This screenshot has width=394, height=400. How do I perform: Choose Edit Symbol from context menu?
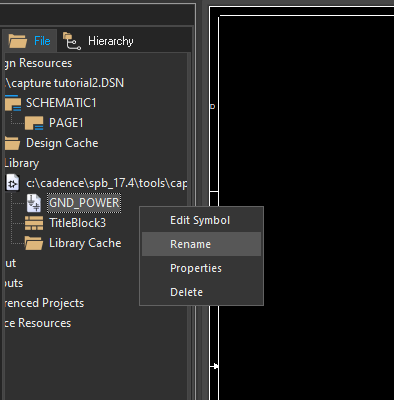201,220
